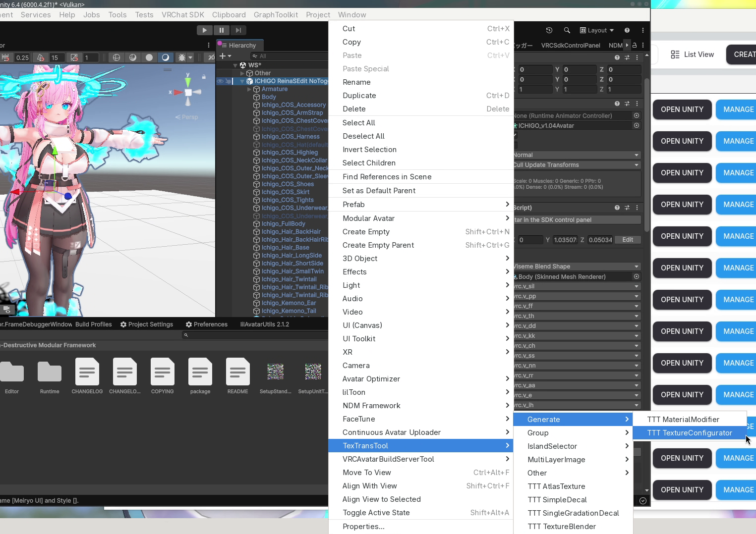Viewport: 756px width, 534px height.
Task: Open the Modular Avatar submenu
Action: (421, 218)
